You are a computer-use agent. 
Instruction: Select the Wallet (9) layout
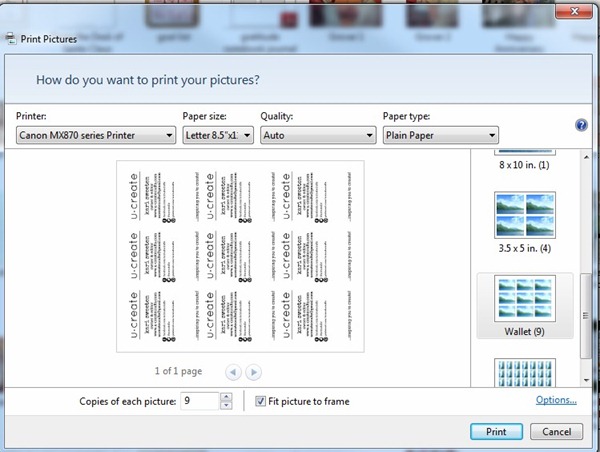525,305
